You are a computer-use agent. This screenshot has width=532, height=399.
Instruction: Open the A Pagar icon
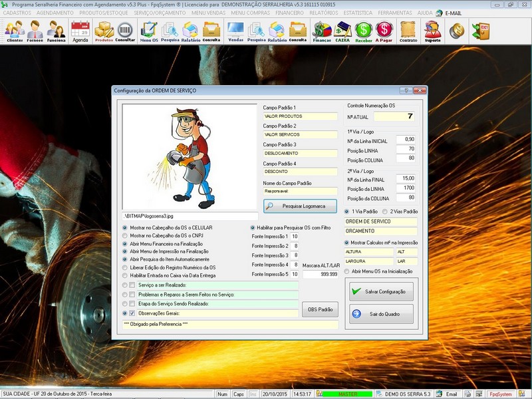coord(384,31)
